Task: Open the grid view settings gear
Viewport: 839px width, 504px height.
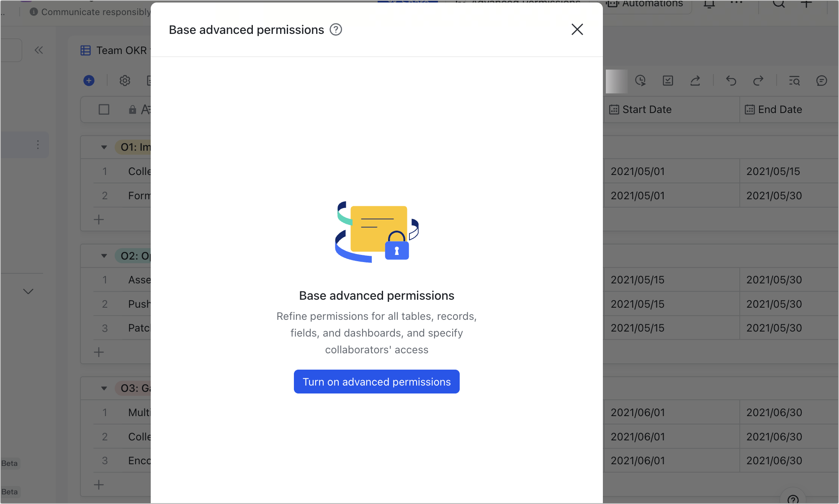Action: [125, 81]
